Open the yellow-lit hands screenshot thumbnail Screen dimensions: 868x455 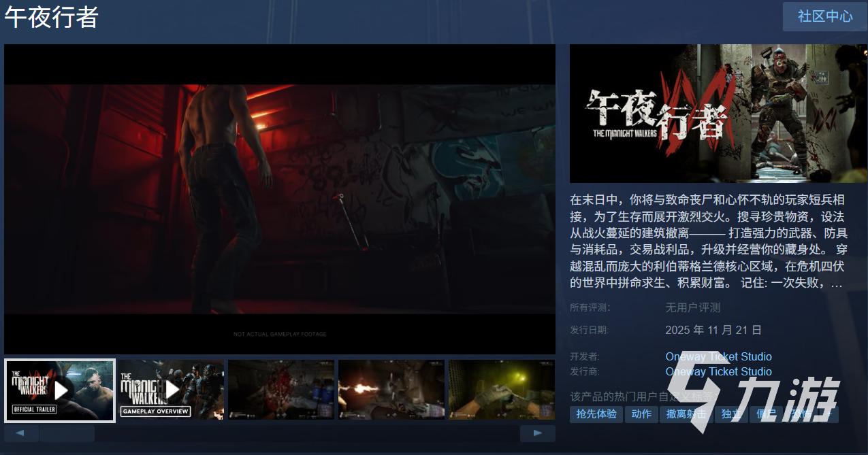(x=501, y=390)
